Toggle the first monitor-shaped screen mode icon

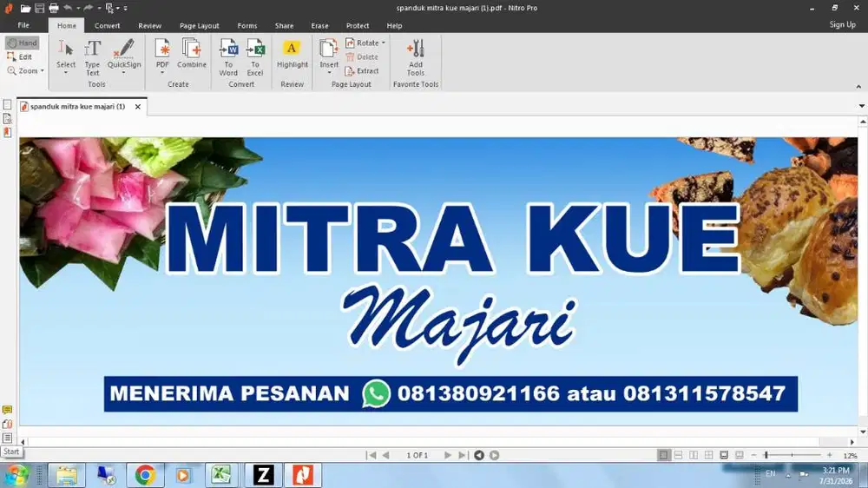(x=724, y=455)
